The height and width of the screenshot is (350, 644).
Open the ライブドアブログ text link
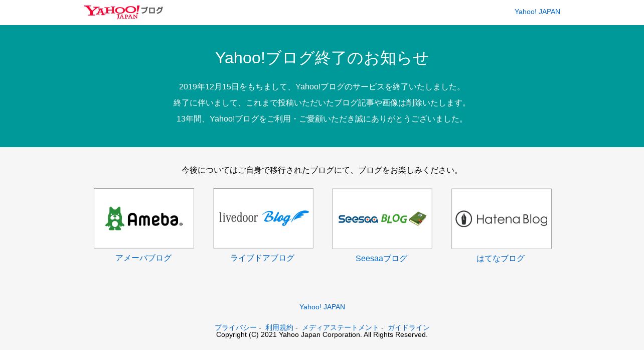pos(262,258)
